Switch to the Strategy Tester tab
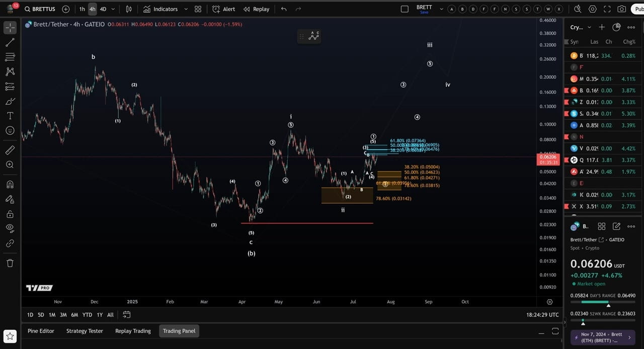Image resolution: width=644 pixels, height=349 pixels. tap(84, 331)
